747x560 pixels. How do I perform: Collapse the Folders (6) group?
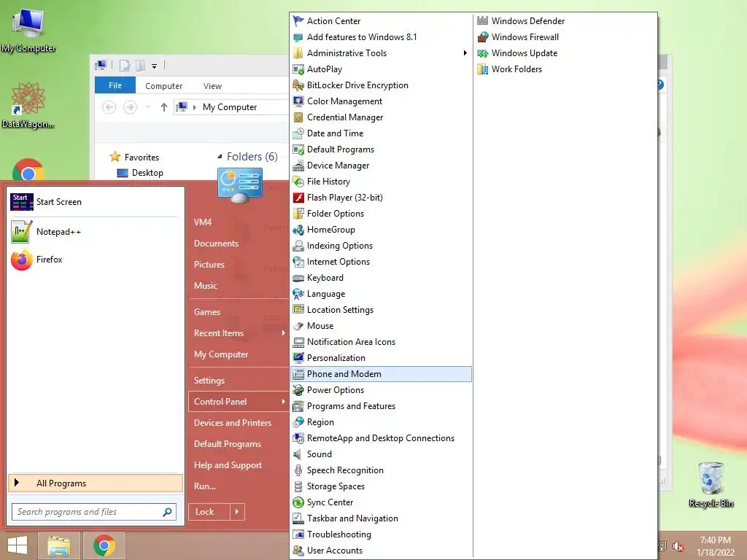[220, 157]
